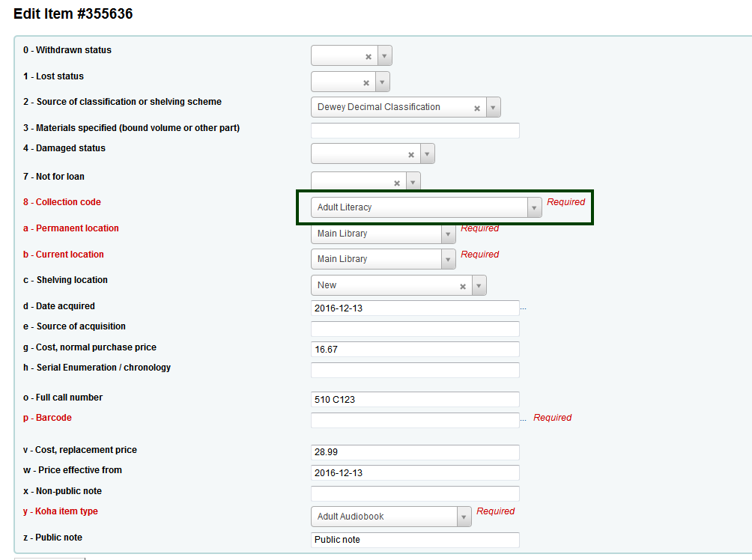Click the Barcode input field
Screen dimensions: 752x560
pos(414,420)
